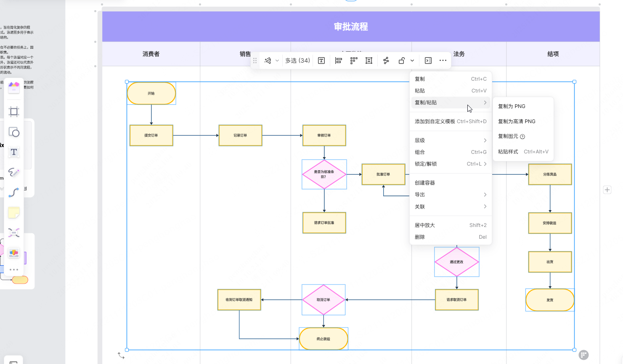
Task: Select the Shape tool in the left toolbar
Action: point(14,132)
